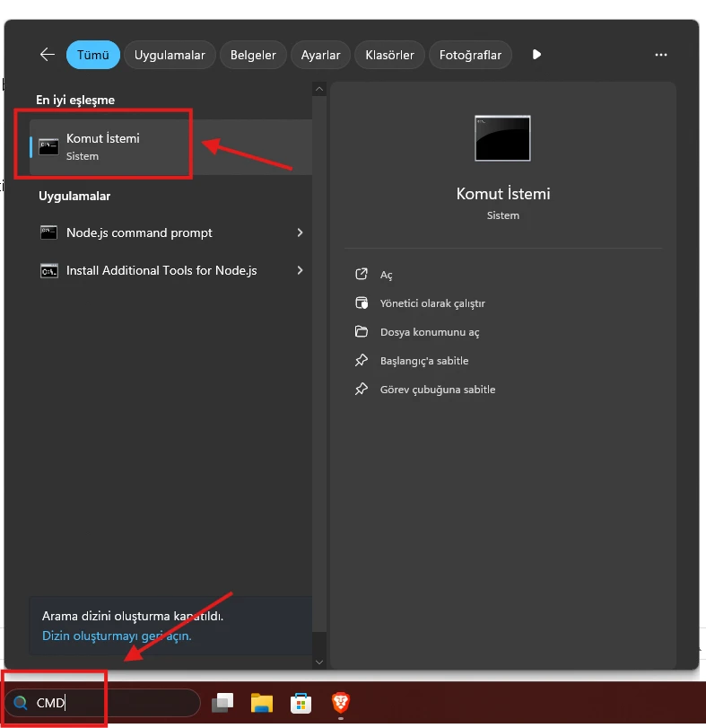Select the Ayarlar filter tab
This screenshot has height=728, width=706.
[x=320, y=55]
